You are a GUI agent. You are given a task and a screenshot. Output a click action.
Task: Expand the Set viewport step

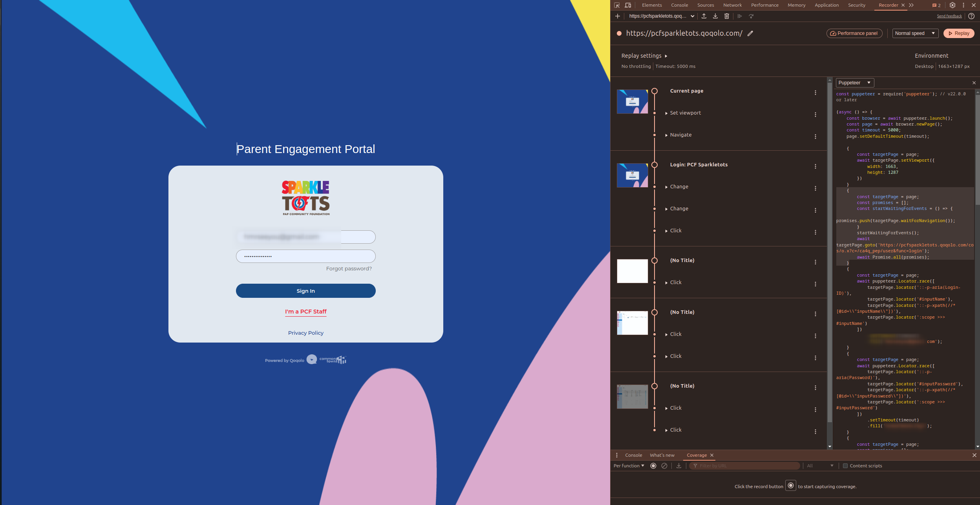pyautogui.click(x=685, y=113)
